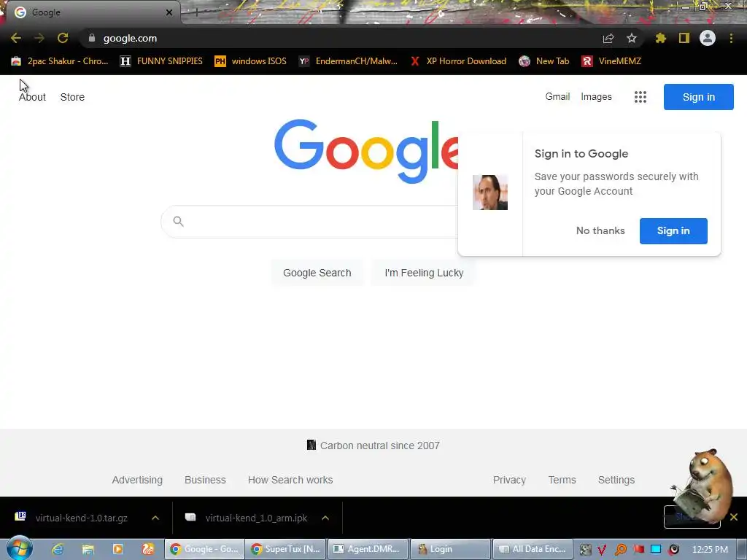This screenshot has height=560, width=747.
Task: Launch Internet Explorer from the taskbar
Action: (58, 549)
